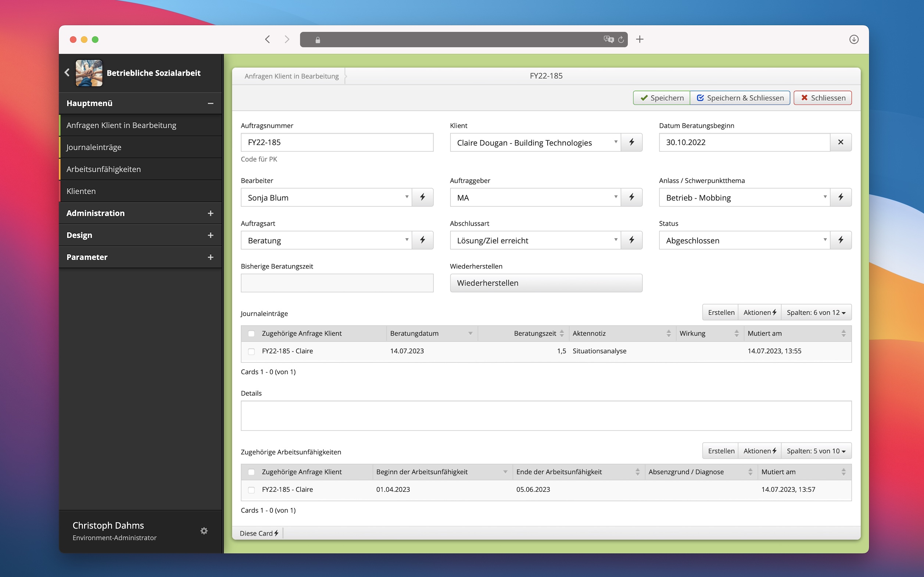The image size is (924, 577).
Task: Go to Klienten in the Hauptmenü
Action: pyautogui.click(x=81, y=191)
